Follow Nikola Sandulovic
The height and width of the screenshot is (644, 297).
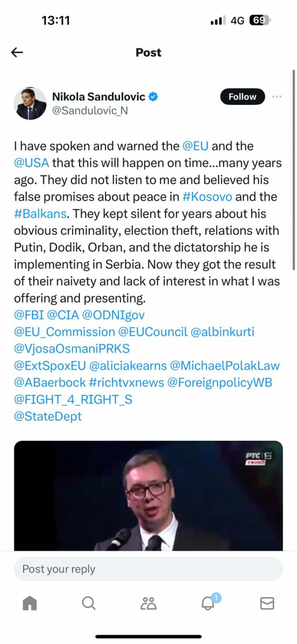[242, 97]
